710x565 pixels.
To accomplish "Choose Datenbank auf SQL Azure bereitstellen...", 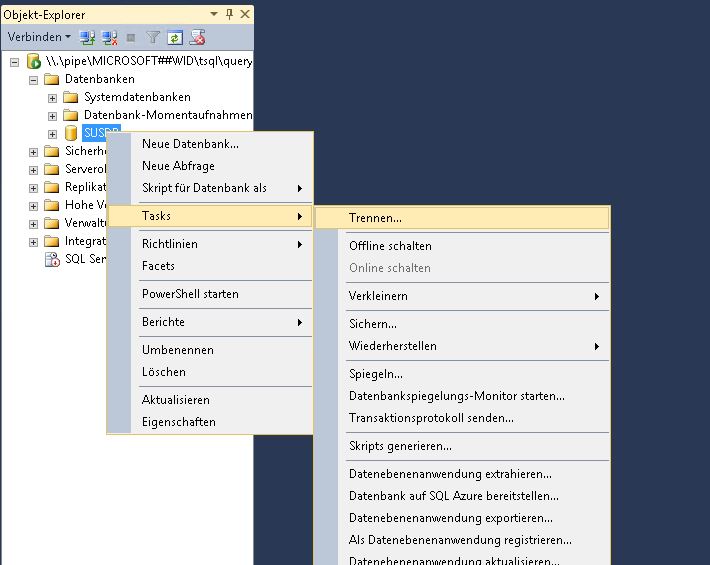I will coord(462,496).
